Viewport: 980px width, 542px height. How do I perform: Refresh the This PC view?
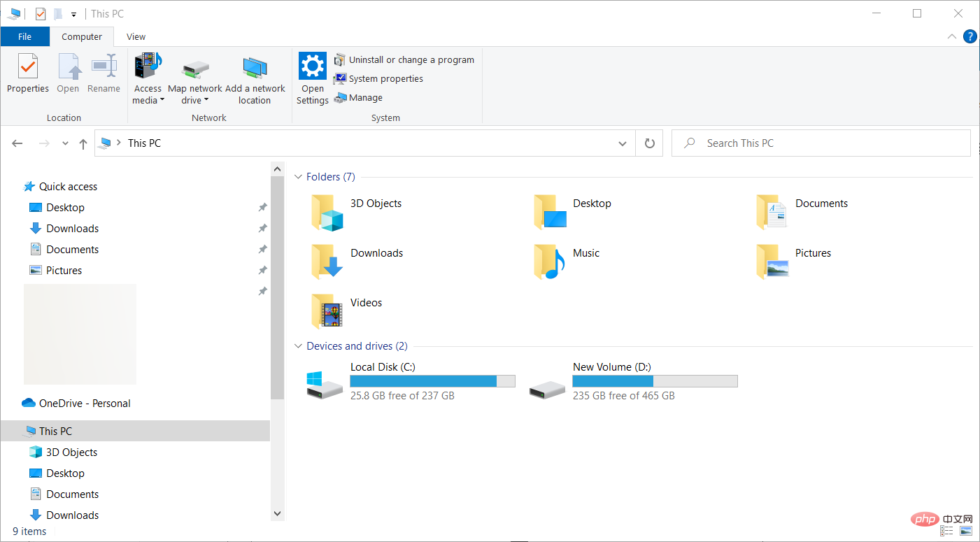(x=649, y=143)
